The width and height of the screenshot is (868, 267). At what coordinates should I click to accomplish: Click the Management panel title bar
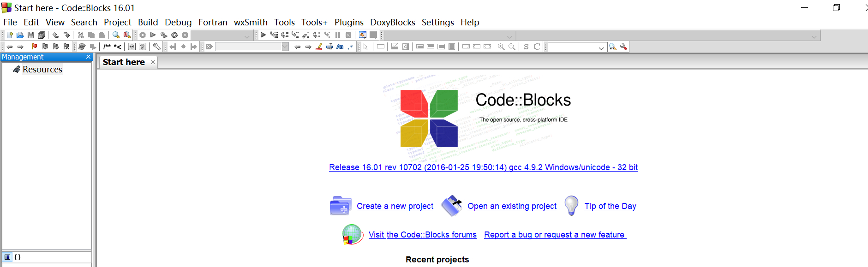pyautogui.click(x=46, y=57)
